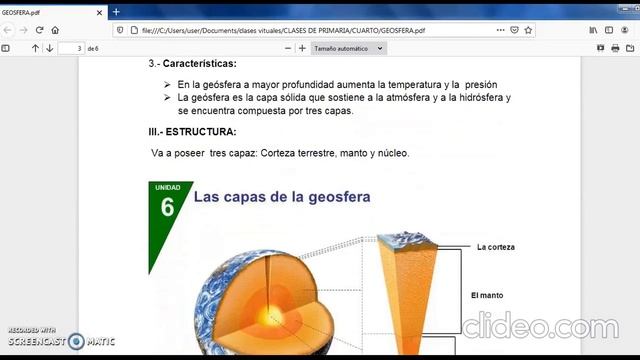
Task: Toggle the PDF viewer sidebar
Action: [5, 49]
